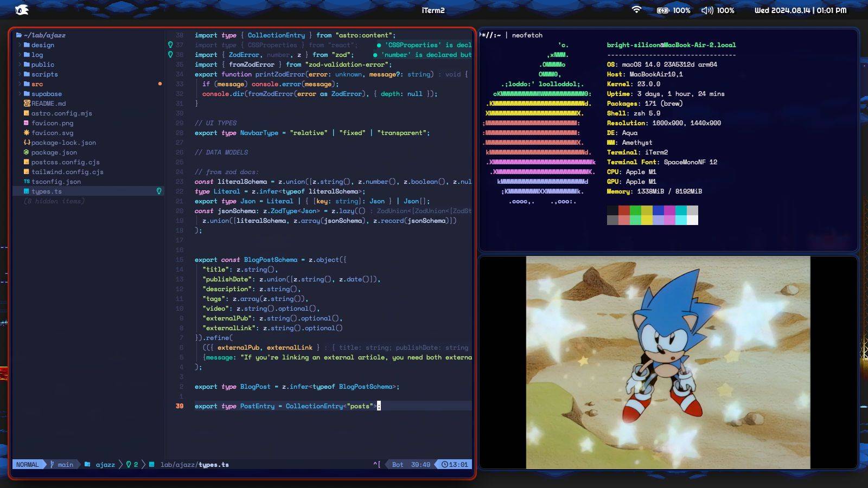Click the ajazz folder icon in statusline
Screen dimensions: 868x488
point(87,465)
